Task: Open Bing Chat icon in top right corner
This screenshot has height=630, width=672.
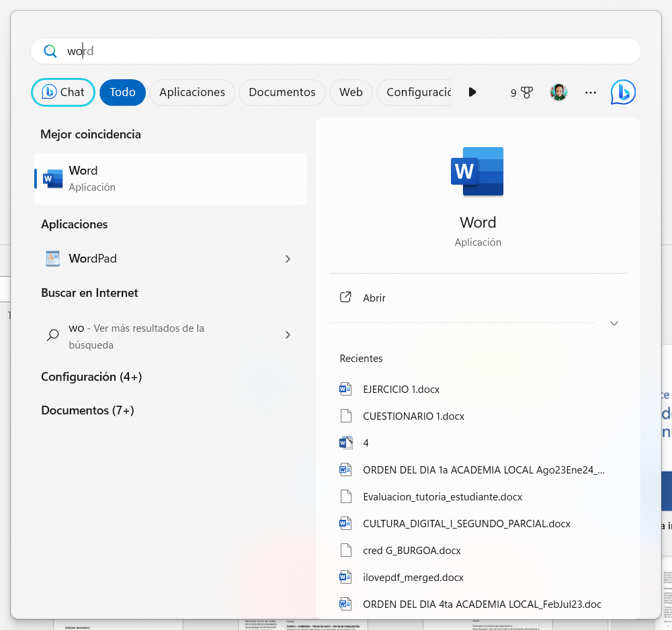Action: tap(622, 92)
